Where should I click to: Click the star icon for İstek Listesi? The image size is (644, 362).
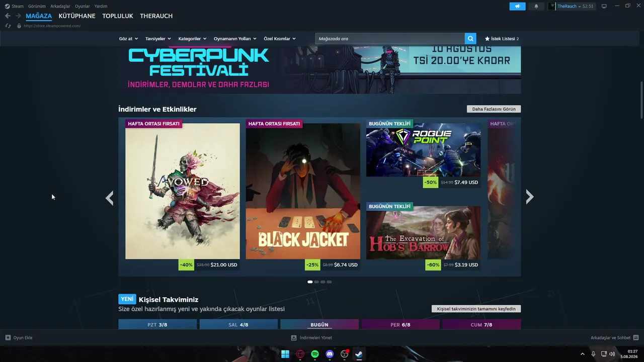click(x=487, y=39)
